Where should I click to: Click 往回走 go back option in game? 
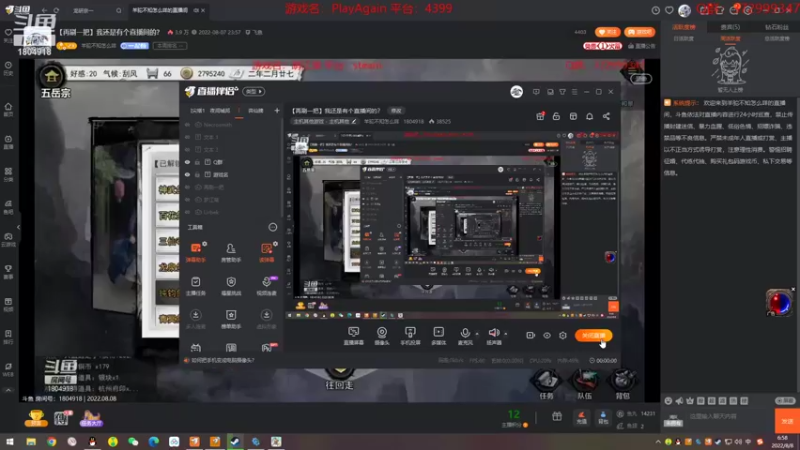click(339, 385)
